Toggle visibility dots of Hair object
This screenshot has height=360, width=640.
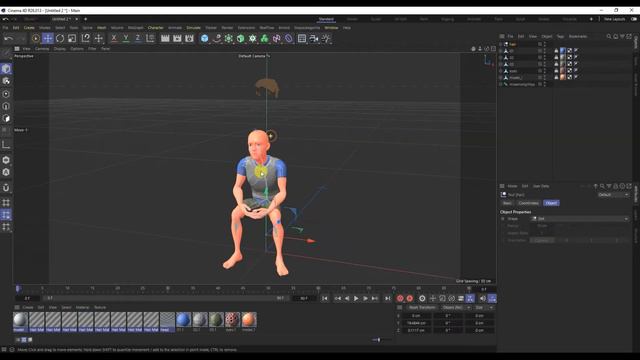(544, 44)
